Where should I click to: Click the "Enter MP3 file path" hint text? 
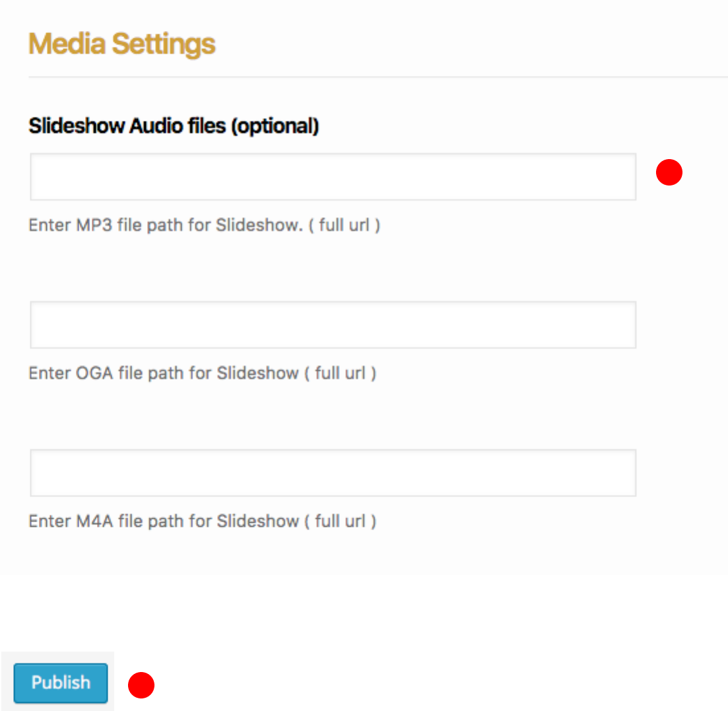tap(204, 225)
